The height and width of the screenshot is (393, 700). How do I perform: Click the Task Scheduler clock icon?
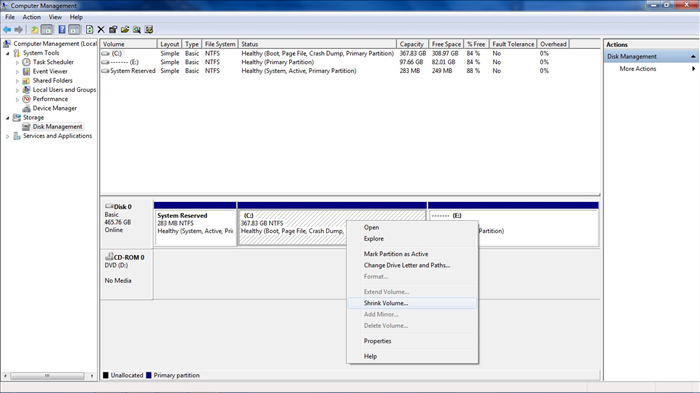(x=26, y=62)
